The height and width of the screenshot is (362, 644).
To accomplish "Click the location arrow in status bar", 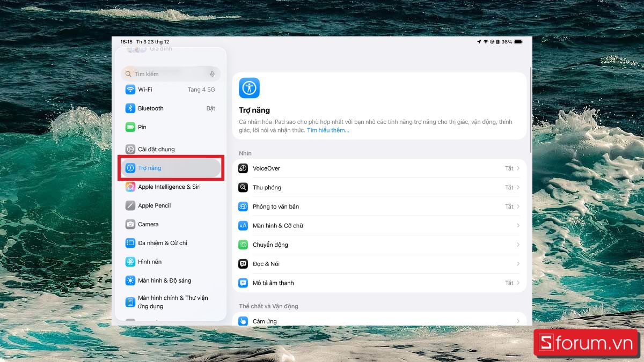I will [479, 41].
